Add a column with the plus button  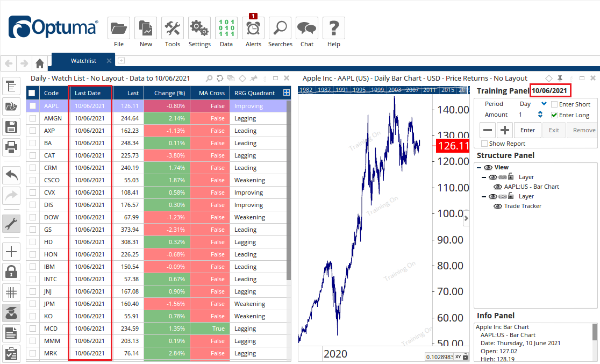[286, 92]
